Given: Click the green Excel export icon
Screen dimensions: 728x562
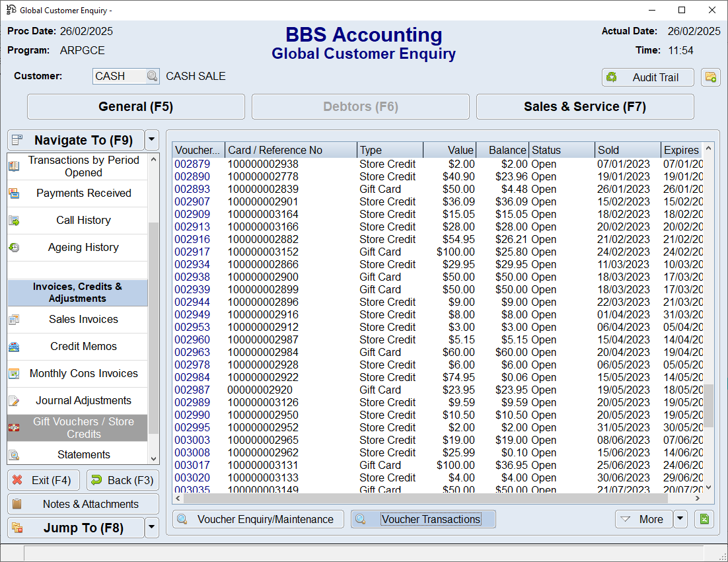Looking at the screenshot, I should click(x=704, y=519).
